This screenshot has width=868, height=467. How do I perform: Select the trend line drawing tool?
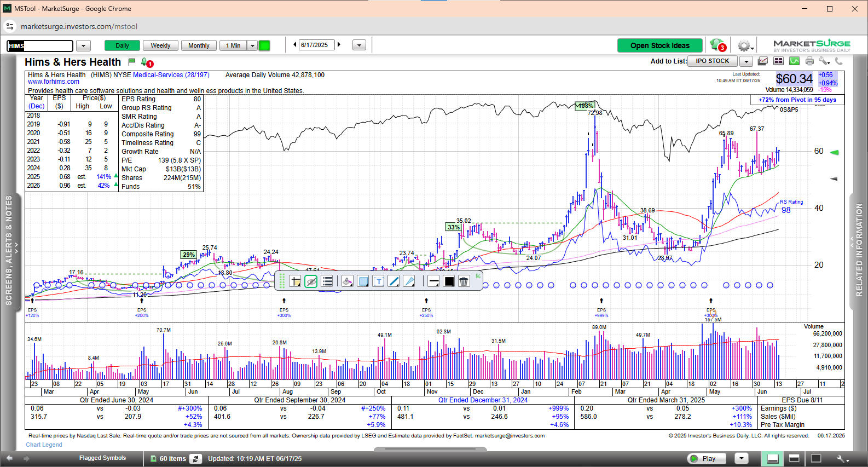pos(394,281)
